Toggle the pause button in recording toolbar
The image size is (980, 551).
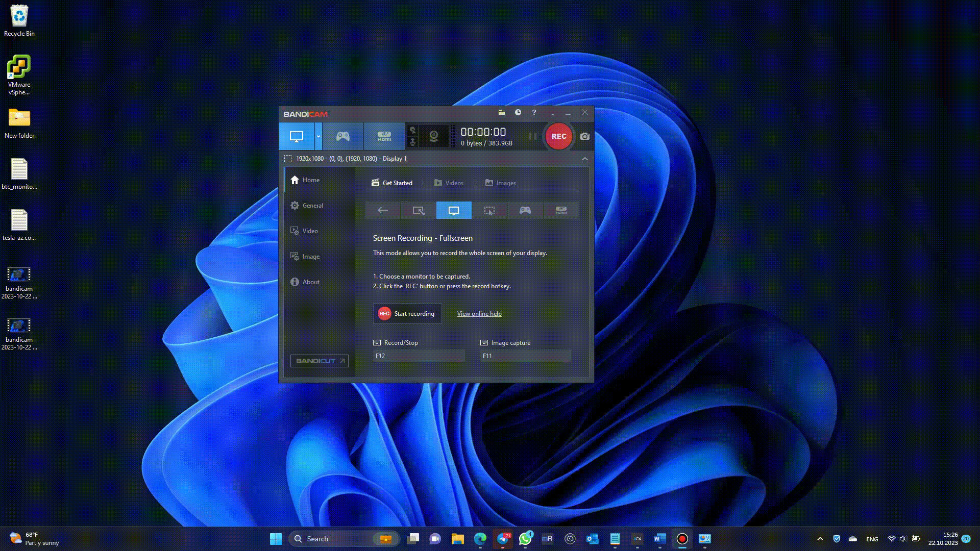tap(532, 136)
